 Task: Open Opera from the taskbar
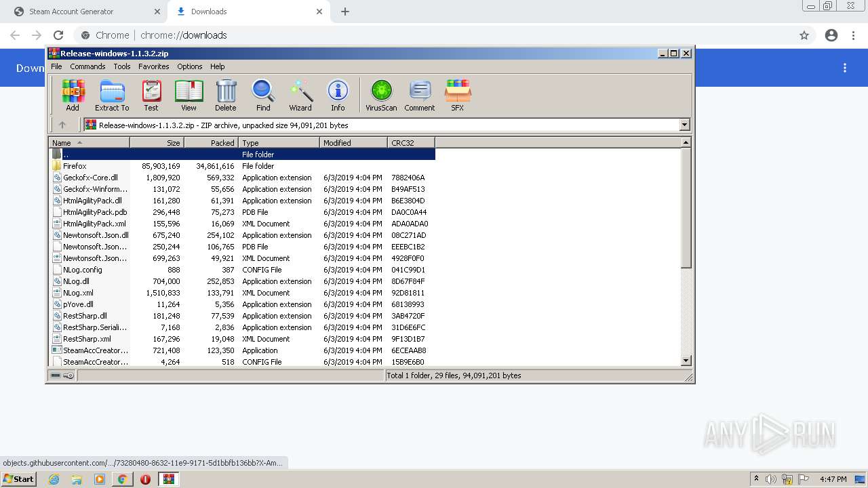click(x=145, y=479)
